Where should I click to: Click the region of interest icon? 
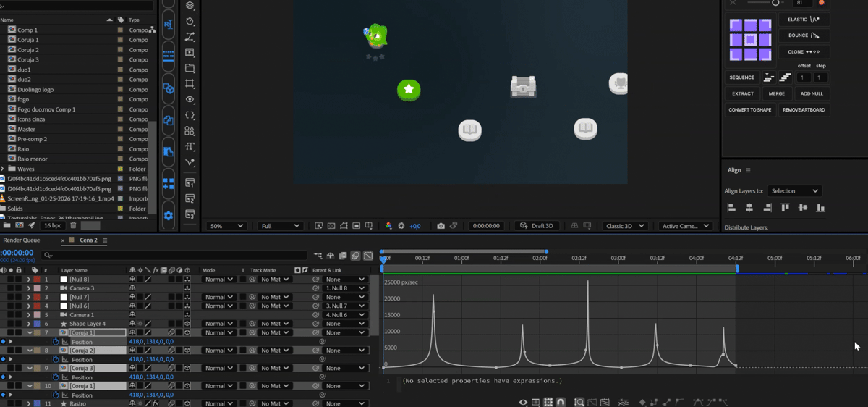[x=356, y=226]
